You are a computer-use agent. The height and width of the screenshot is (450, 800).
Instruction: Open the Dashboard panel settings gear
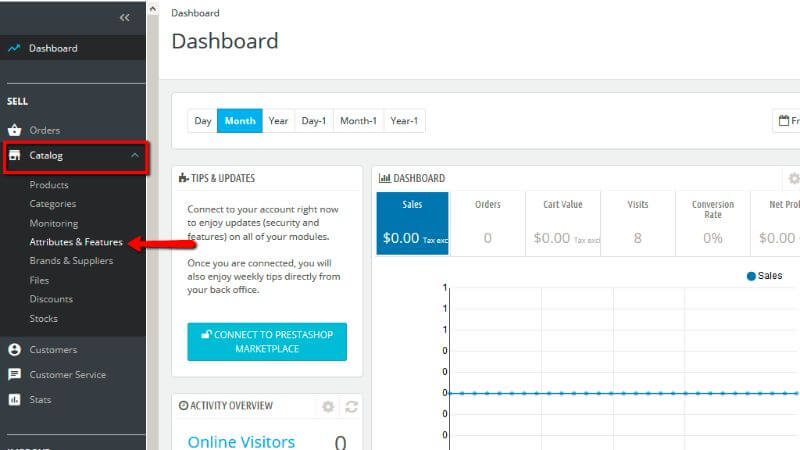click(793, 179)
